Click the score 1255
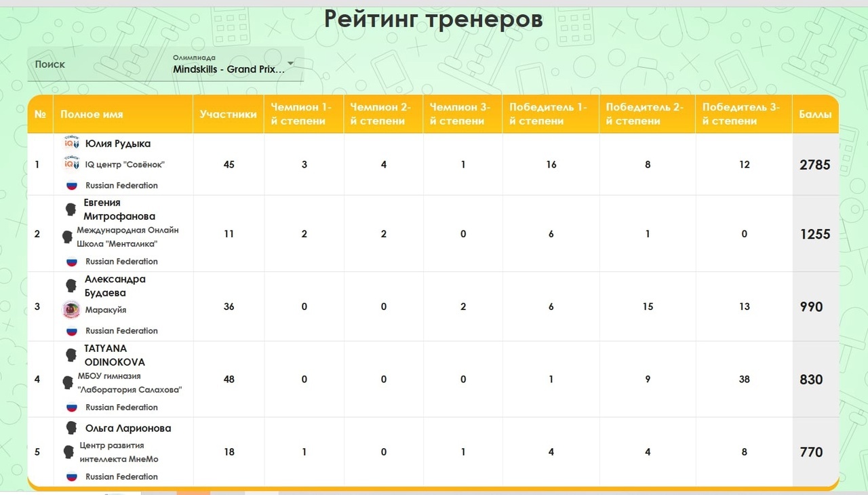868x495 pixels. (815, 234)
